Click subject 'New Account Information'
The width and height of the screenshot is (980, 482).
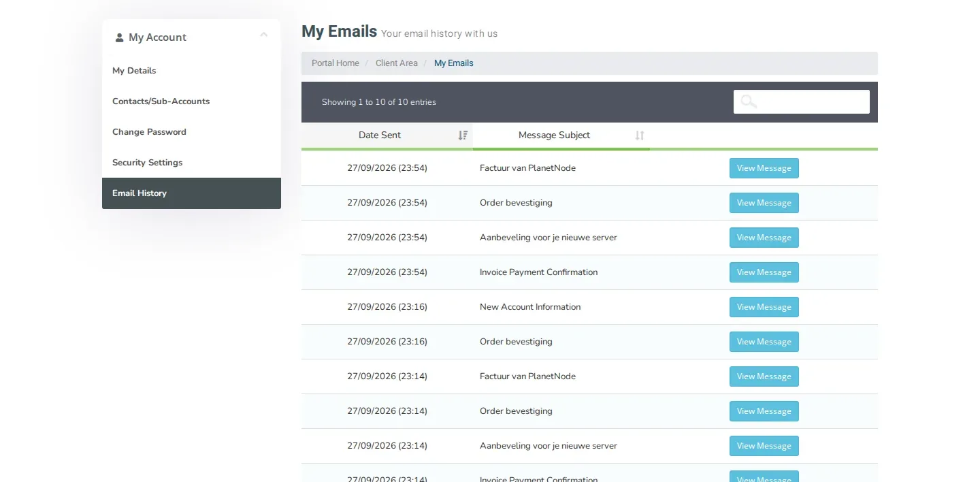point(530,307)
